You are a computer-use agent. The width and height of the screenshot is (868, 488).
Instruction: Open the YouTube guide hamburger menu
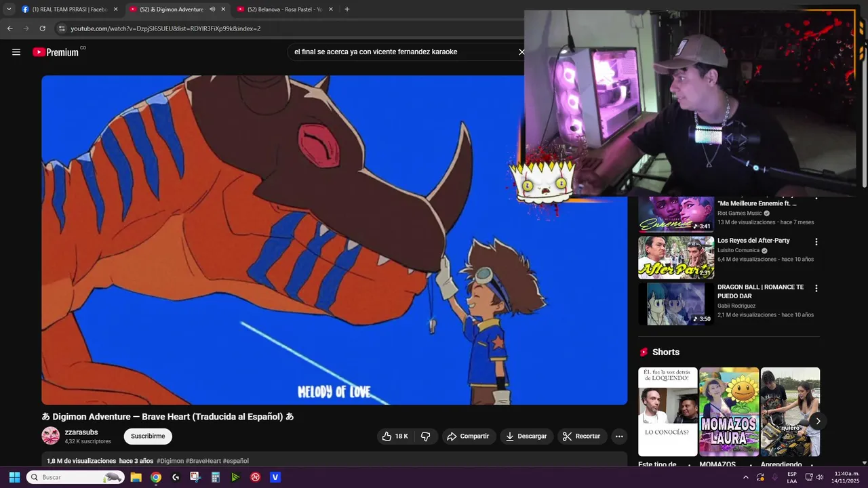(x=16, y=52)
